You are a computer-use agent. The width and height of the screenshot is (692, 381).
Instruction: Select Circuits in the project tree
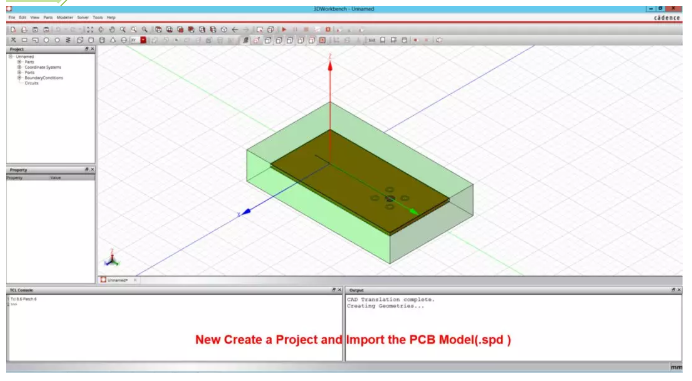[x=31, y=83]
